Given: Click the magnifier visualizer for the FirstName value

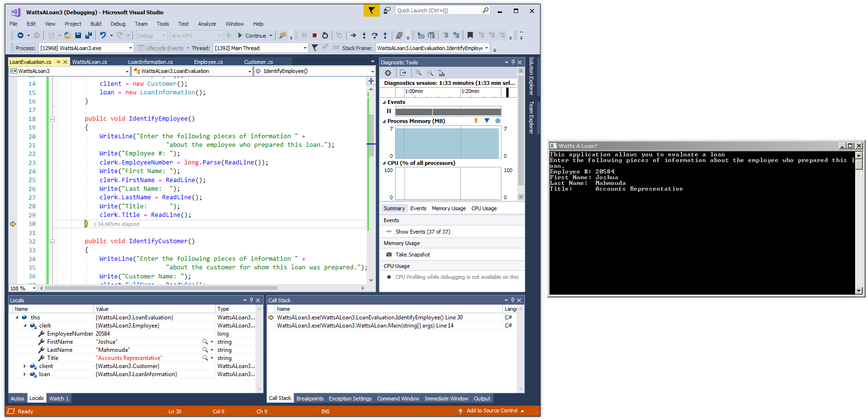Looking at the screenshot, I should click(x=205, y=342).
